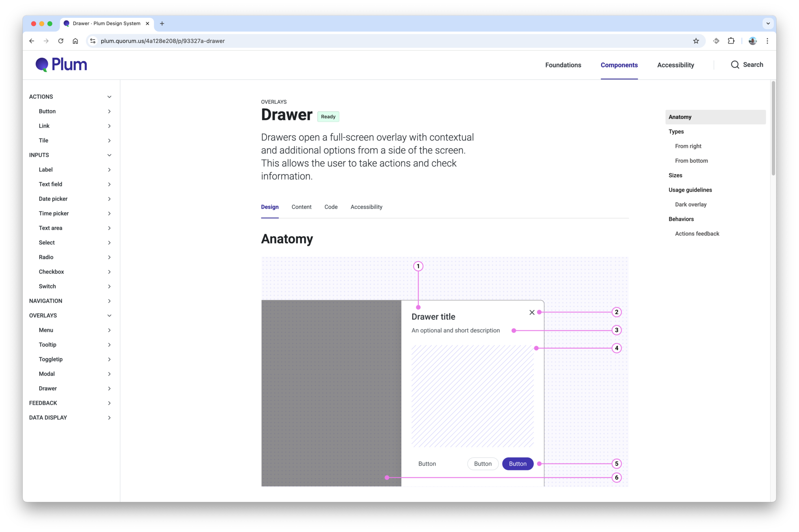Image resolution: width=799 pixels, height=532 pixels.
Task: Switch to the page Accessibility tab
Action: [366, 207]
